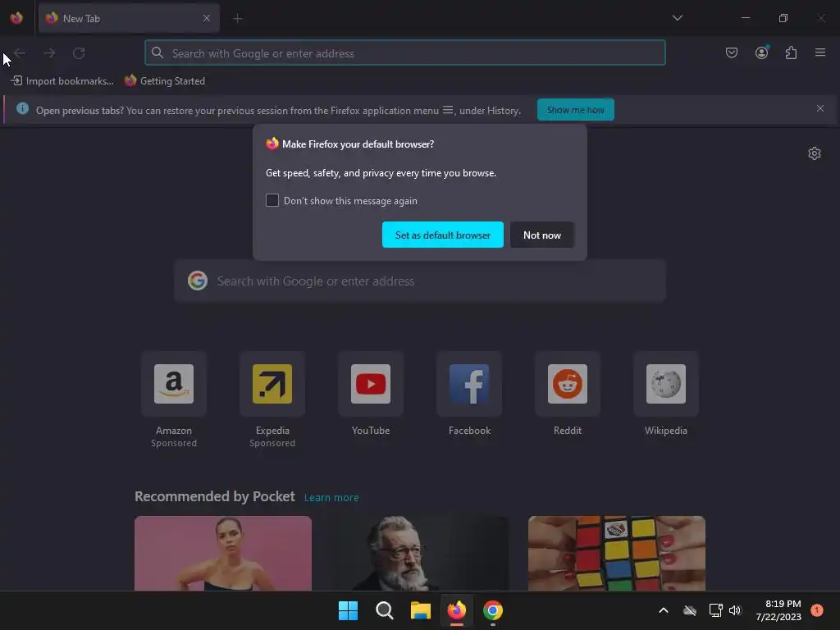Click Import bookmarks in bookmarks toolbar
840x630 pixels.
pos(62,81)
